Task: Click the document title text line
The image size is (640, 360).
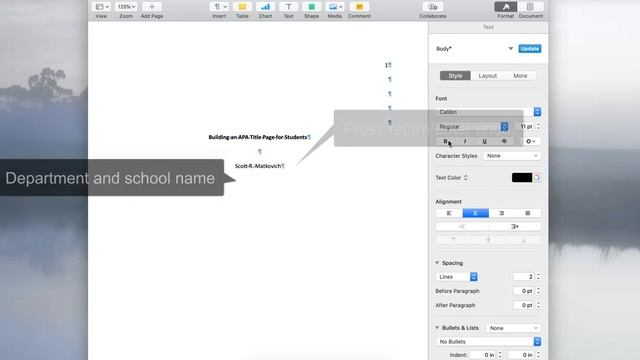Action: (x=259, y=137)
